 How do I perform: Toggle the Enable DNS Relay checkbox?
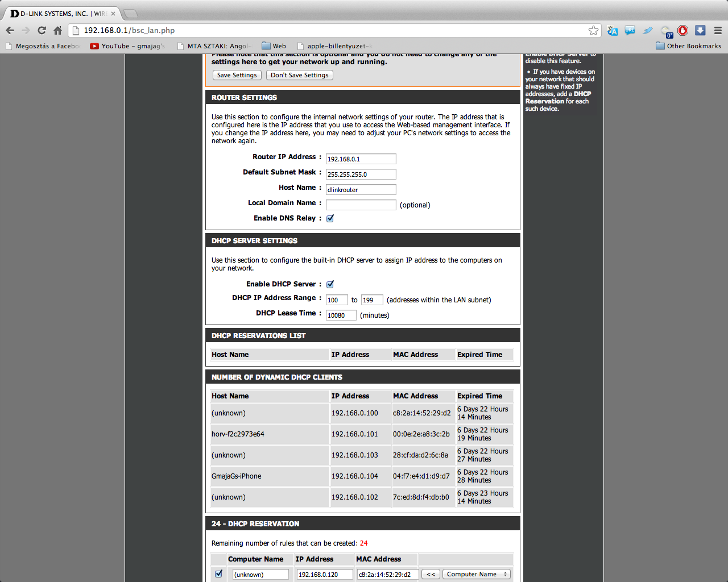click(330, 218)
